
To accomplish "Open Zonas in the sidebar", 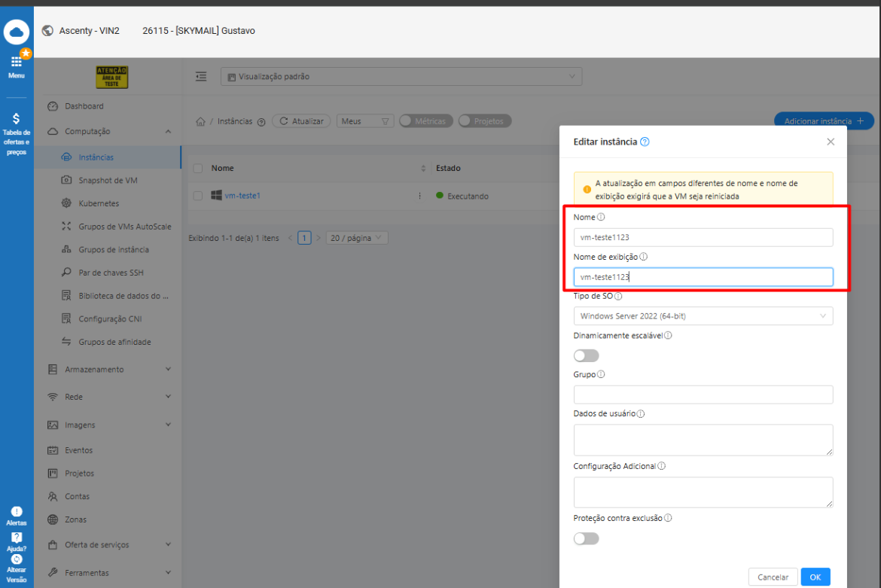I will tap(75, 520).
